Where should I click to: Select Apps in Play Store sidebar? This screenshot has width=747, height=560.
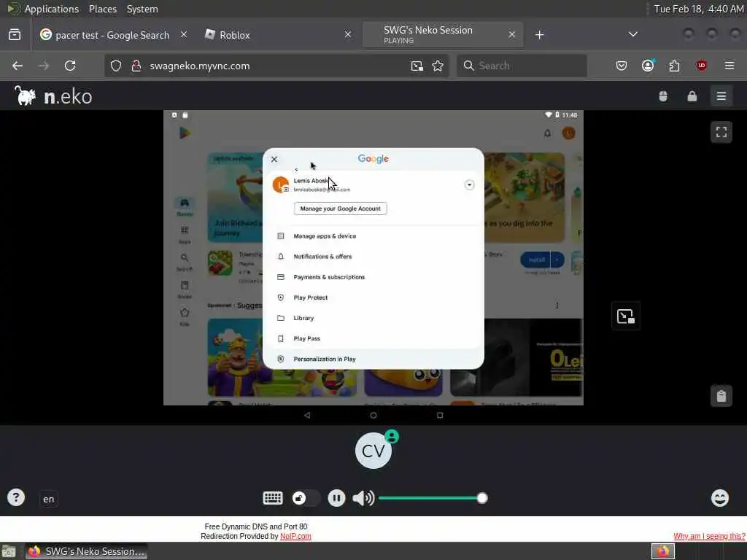[185, 234]
